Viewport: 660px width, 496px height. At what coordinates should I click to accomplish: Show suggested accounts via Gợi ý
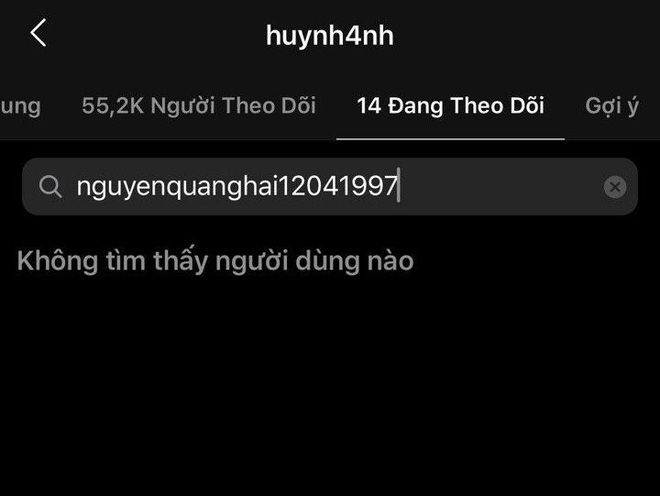(612, 106)
